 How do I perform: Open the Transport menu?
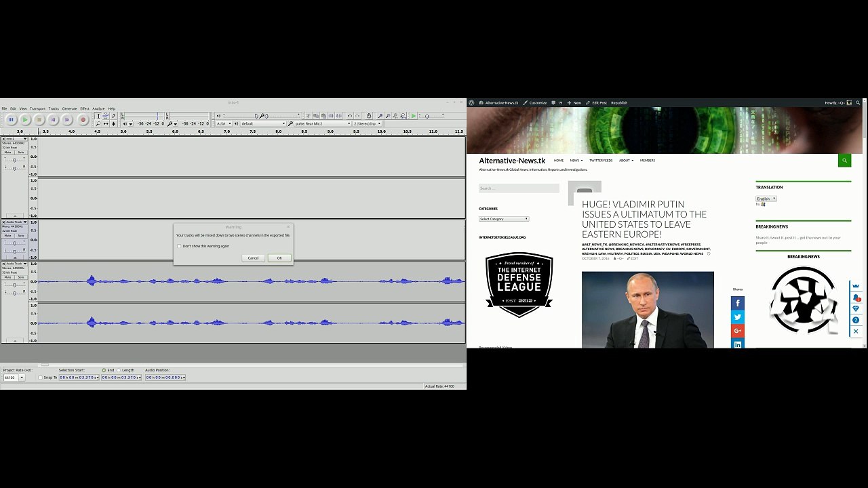point(37,108)
